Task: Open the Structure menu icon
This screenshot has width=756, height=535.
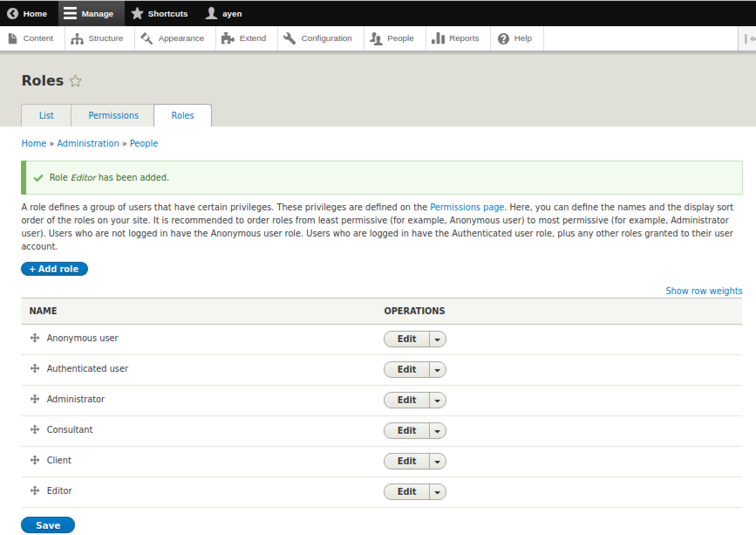Action: (77, 39)
